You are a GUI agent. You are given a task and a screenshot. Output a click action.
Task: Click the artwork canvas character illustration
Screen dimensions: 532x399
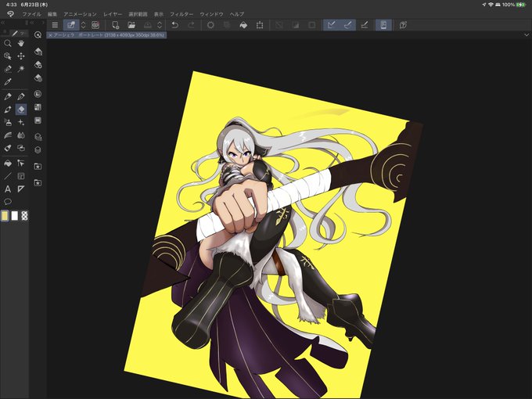tap(274, 235)
